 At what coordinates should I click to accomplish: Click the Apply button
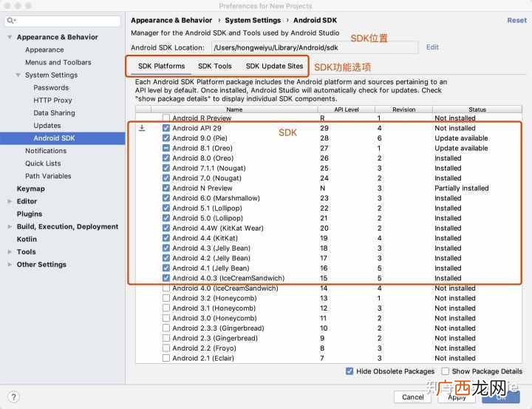click(x=457, y=396)
